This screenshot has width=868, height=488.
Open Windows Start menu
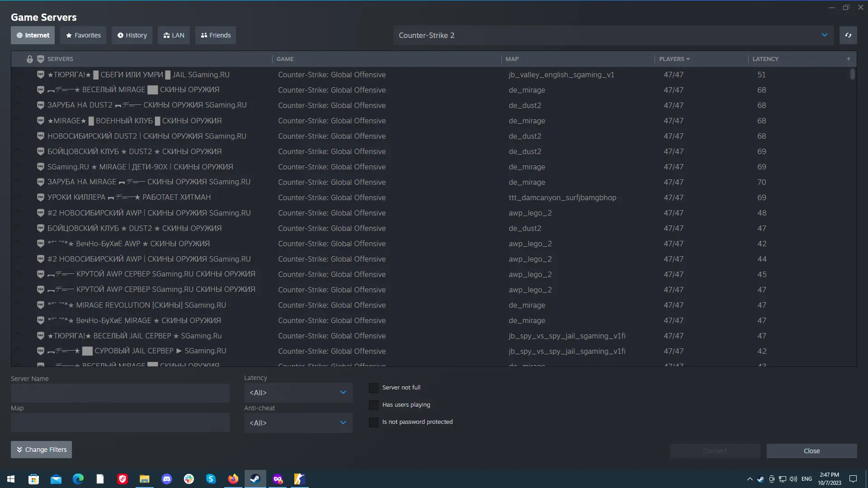(11, 479)
